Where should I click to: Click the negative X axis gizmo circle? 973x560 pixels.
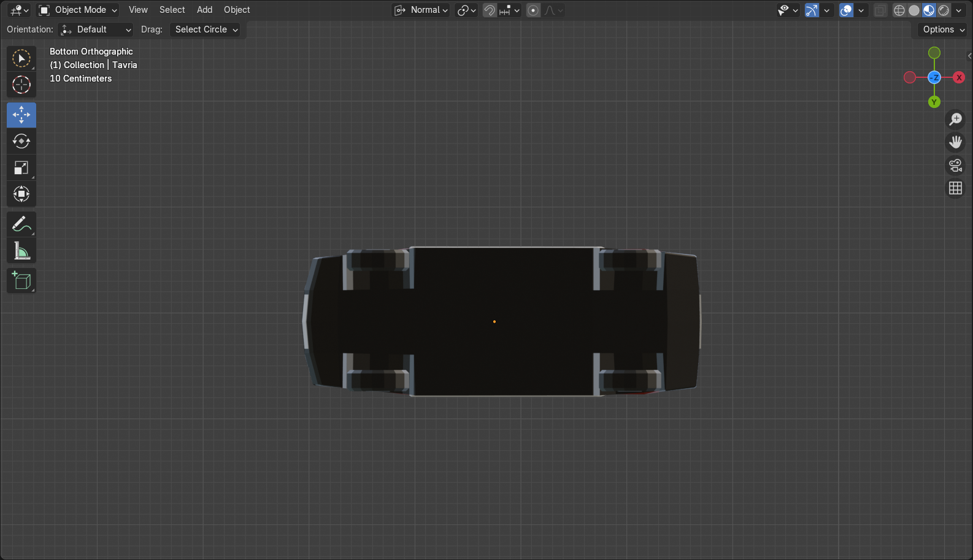click(910, 77)
